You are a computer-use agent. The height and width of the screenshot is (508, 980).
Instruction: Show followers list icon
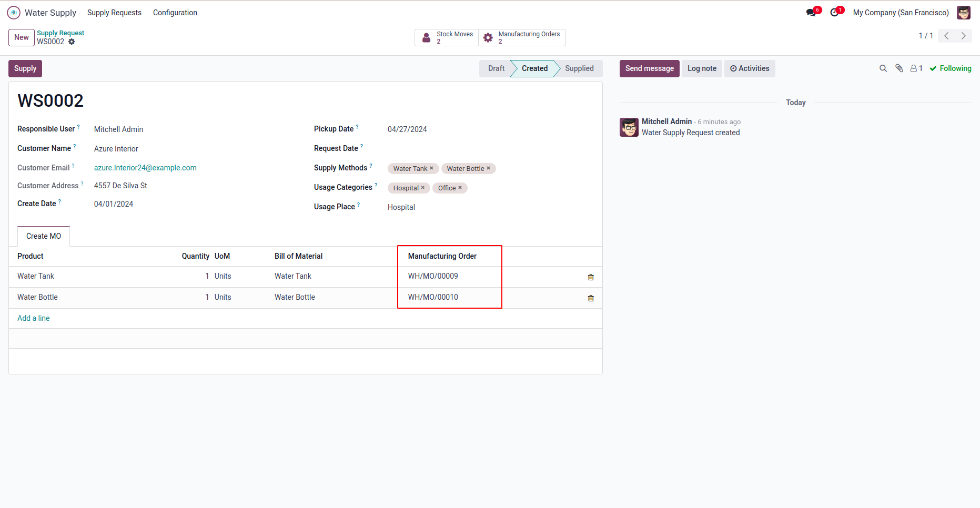pos(916,68)
